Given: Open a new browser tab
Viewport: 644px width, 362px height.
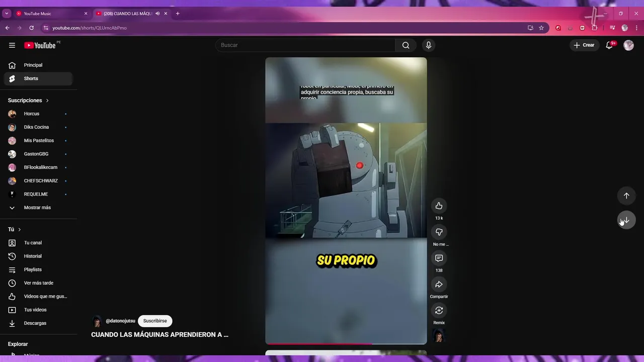Looking at the screenshot, I should [178, 14].
